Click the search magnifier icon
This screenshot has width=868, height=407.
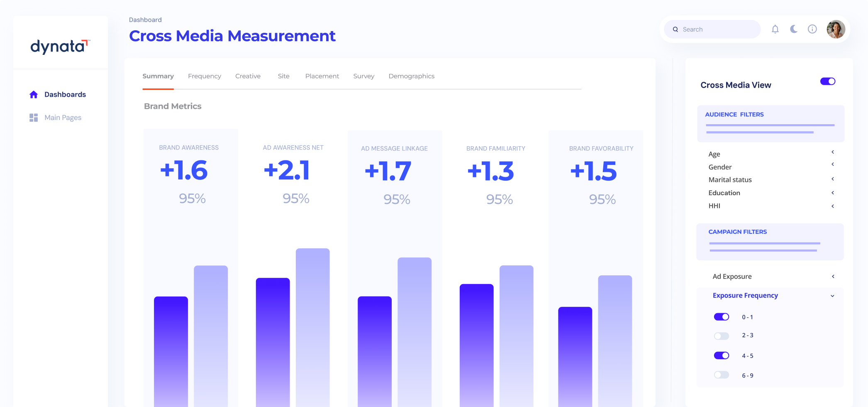coord(675,29)
